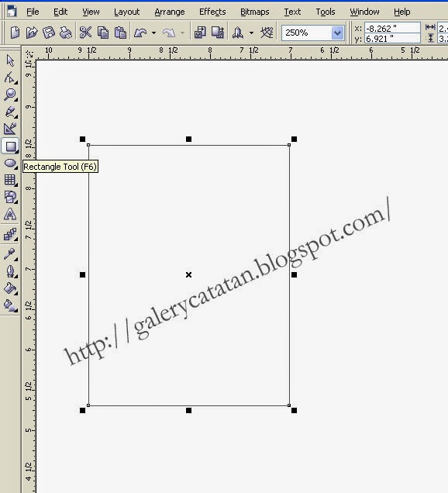448x493 pixels.
Task: Select the Basic Shapes tool
Action: tap(10, 197)
